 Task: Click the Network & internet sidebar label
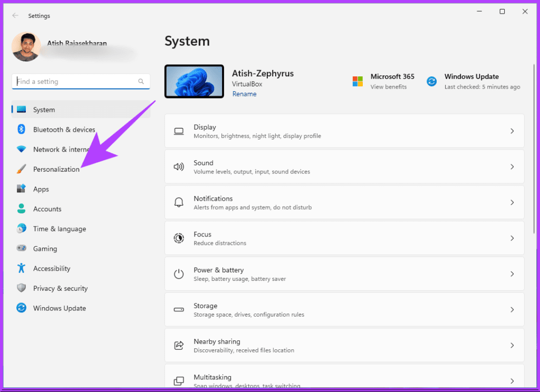click(61, 149)
